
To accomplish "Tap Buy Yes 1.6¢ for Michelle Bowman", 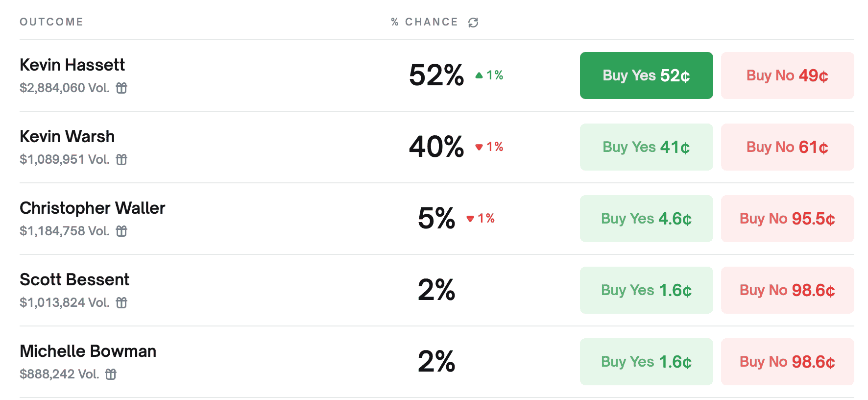I will [646, 362].
